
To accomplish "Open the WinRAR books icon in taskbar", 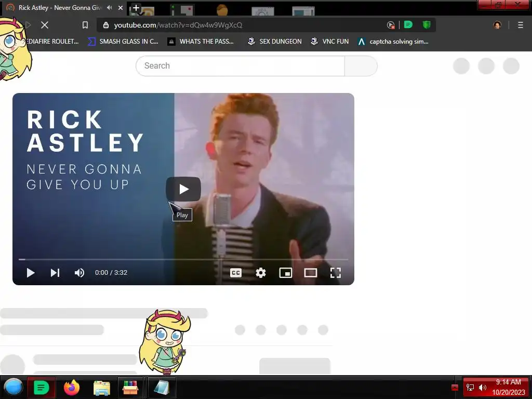I will (130, 388).
